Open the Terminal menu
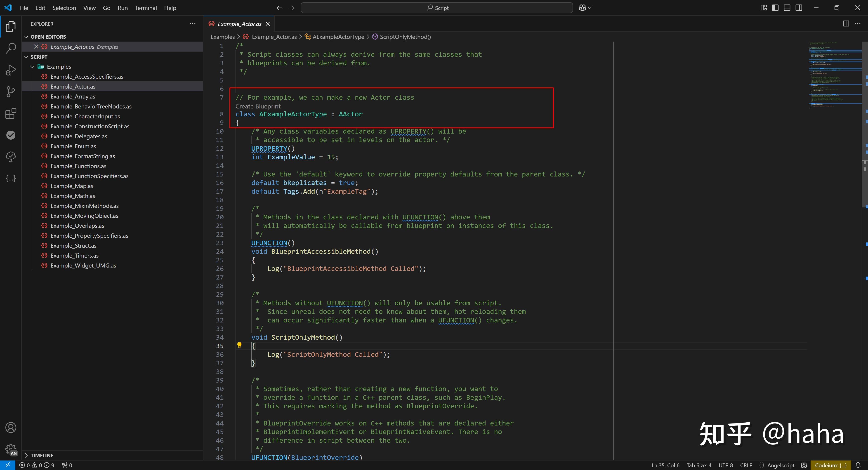Screen dimensions: 868x470 [146, 8]
